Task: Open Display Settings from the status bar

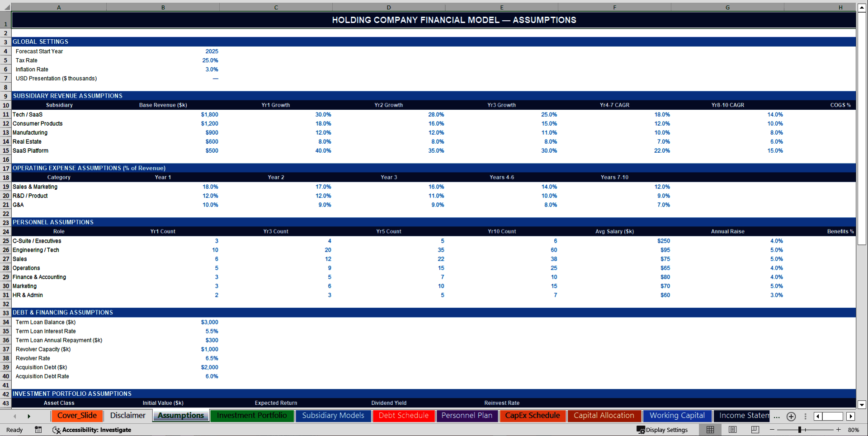Action: (663, 430)
